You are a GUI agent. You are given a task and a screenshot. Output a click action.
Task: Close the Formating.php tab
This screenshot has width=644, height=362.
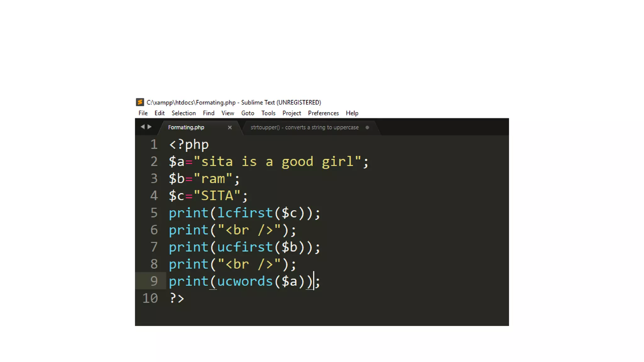[x=230, y=127]
